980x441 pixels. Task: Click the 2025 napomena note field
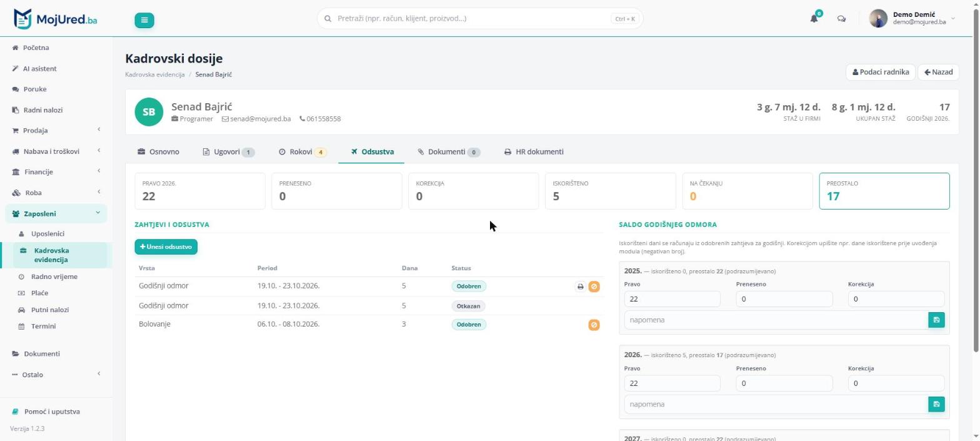(776, 320)
